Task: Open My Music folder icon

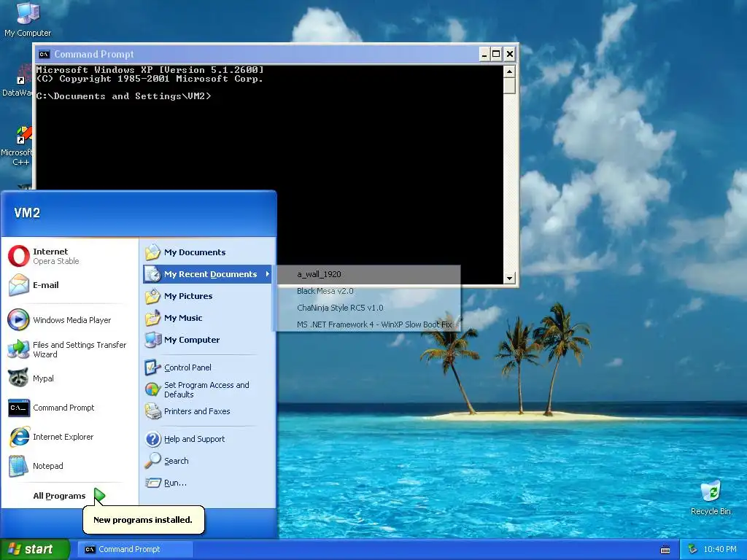Action: pyautogui.click(x=153, y=318)
